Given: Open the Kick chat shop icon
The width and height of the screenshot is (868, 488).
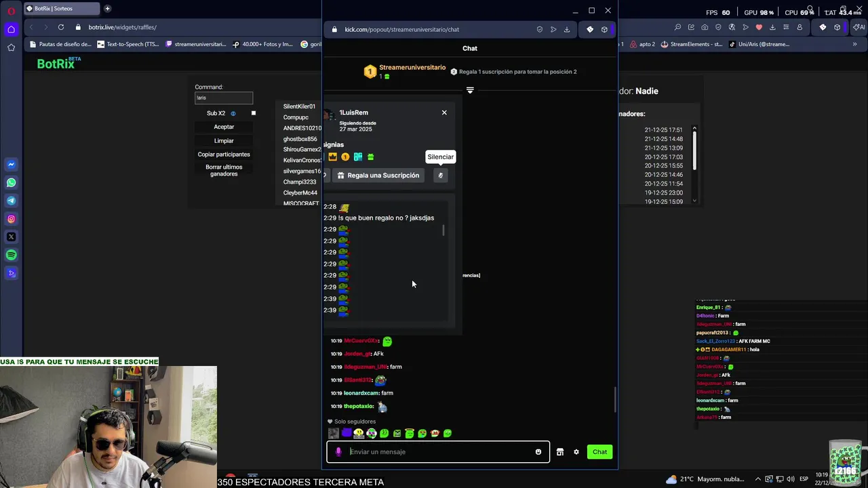Looking at the screenshot, I should tap(560, 452).
